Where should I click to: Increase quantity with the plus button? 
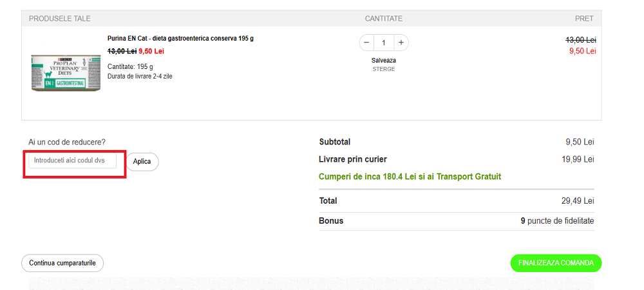[401, 43]
